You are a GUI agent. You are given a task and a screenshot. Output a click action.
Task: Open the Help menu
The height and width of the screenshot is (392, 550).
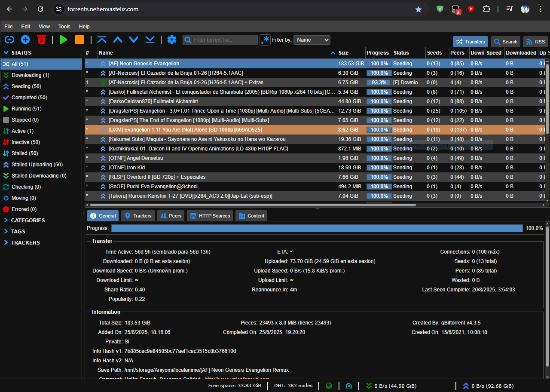(84, 26)
